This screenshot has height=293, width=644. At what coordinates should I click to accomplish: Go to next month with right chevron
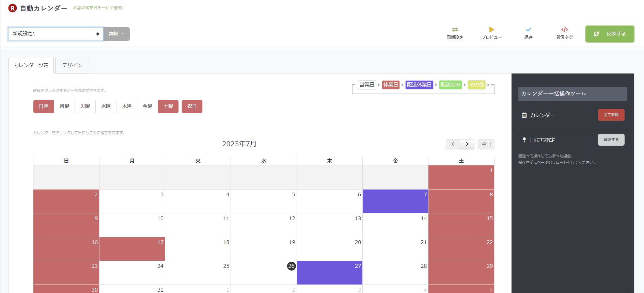pyautogui.click(x=467, y=144)
